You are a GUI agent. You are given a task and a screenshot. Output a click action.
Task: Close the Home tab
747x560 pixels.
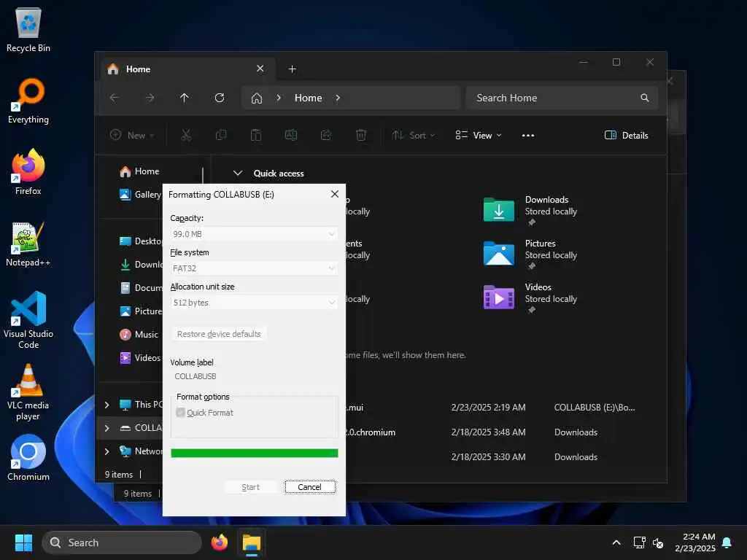(260, 69)
